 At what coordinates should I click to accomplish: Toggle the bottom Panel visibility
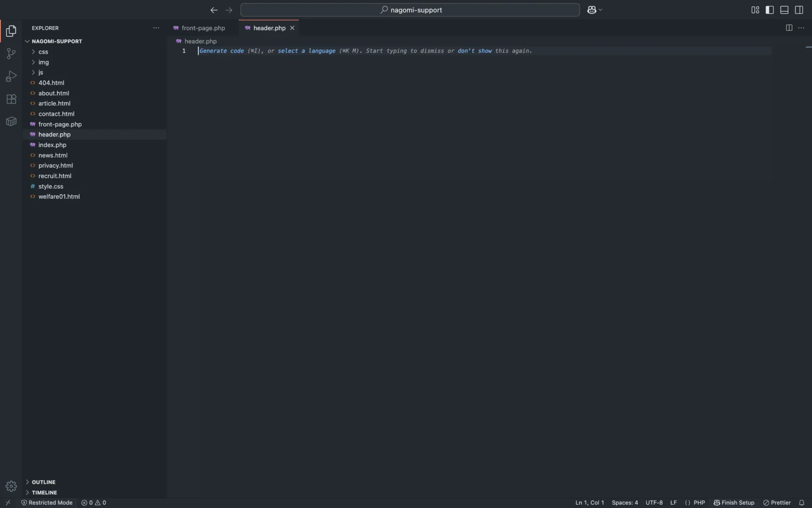tap(784, 10)
